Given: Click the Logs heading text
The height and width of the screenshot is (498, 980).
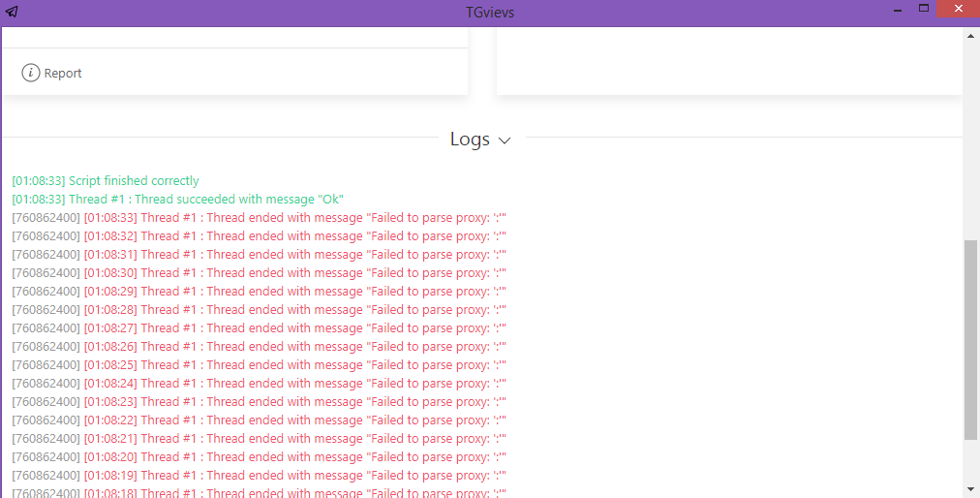Looking at the screenshot, I should tap(470, 140).
